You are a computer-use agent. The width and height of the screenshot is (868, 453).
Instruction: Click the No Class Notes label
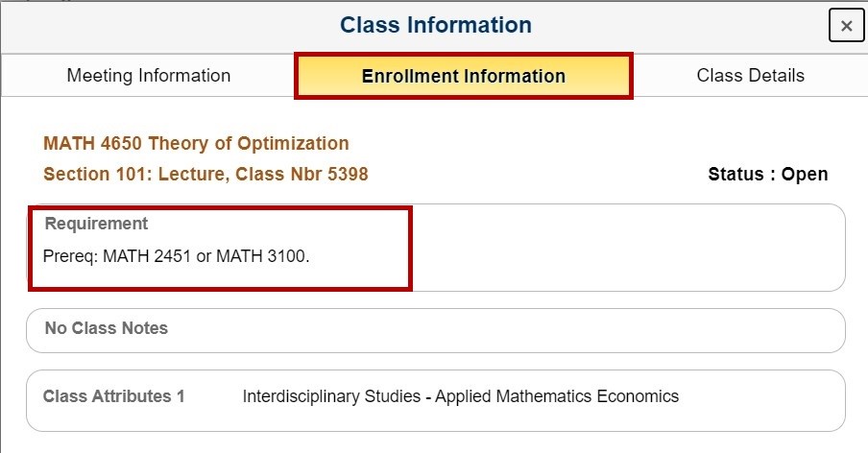pos(107,328)
